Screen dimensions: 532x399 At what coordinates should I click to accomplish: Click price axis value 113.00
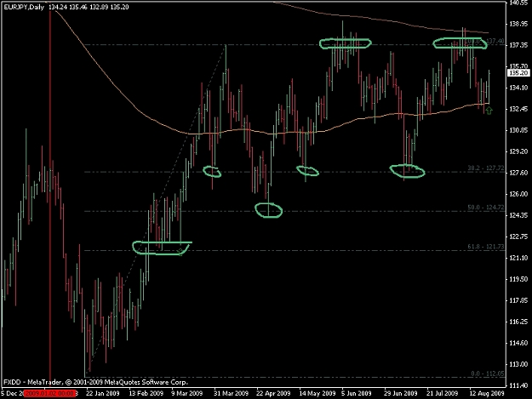(x=518, y=364)
